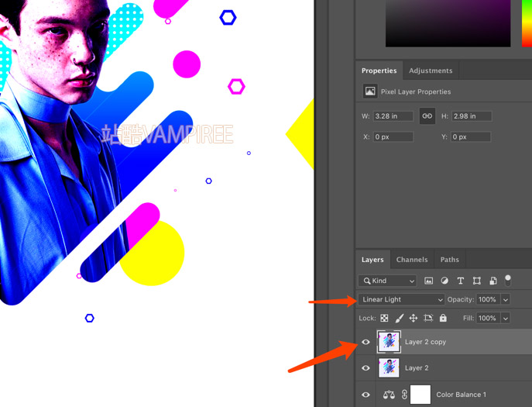Filter layers by adjustment layer icon

pyautogui.click(x=444, y=281)
